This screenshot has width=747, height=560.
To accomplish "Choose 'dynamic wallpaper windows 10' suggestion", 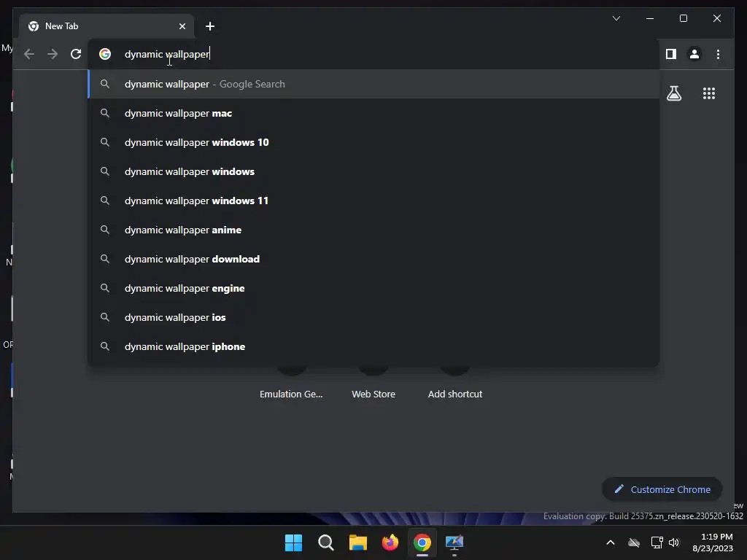I will (373, 142).
